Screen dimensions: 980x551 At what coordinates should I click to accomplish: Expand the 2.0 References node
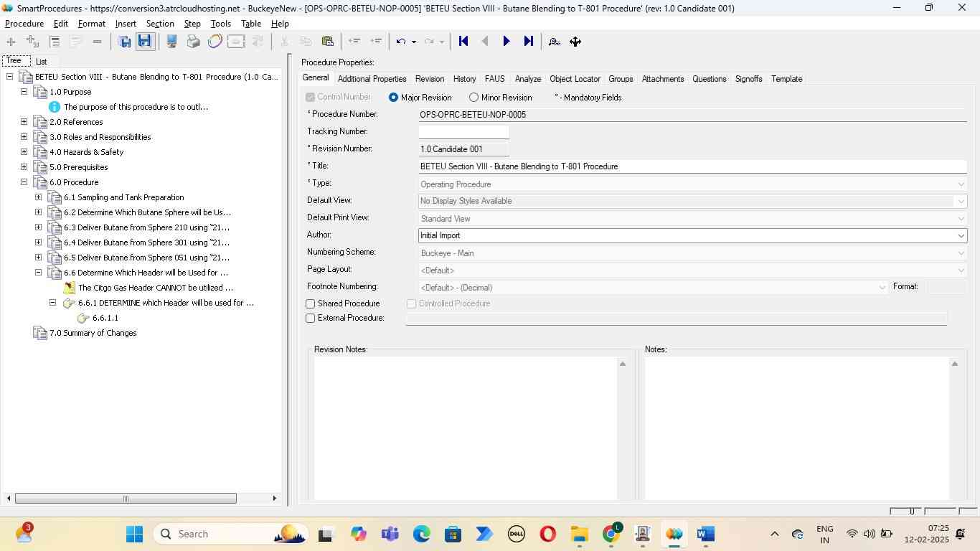pyautogui.click(x=24, y=122)
